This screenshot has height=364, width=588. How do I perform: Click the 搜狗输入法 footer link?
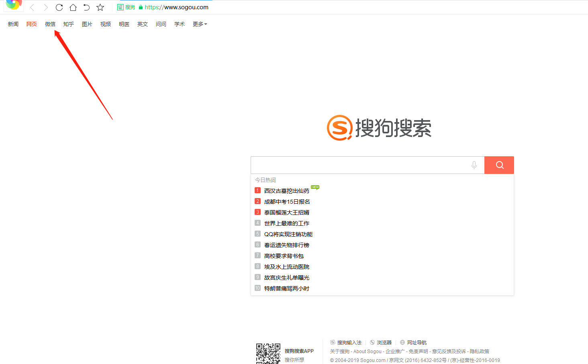click(x=349, y=343)
